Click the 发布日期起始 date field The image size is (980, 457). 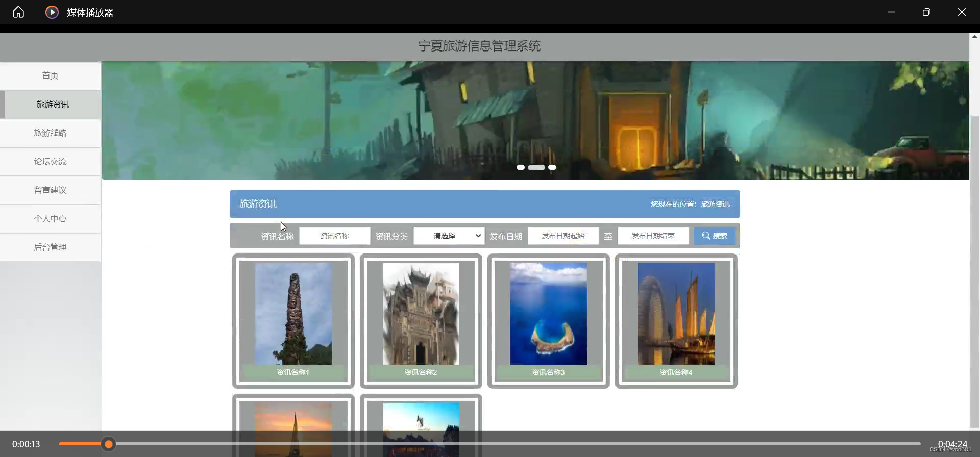(563, 236)
